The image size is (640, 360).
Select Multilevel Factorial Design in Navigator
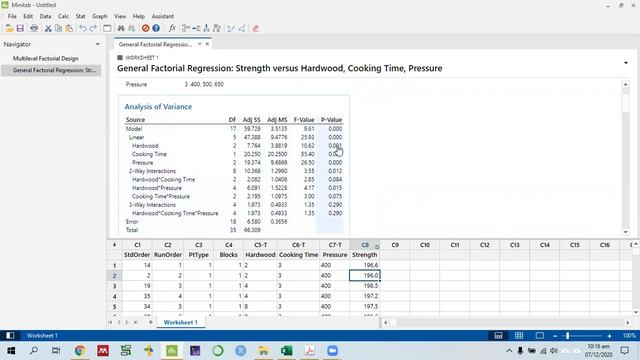coord(45,58)
